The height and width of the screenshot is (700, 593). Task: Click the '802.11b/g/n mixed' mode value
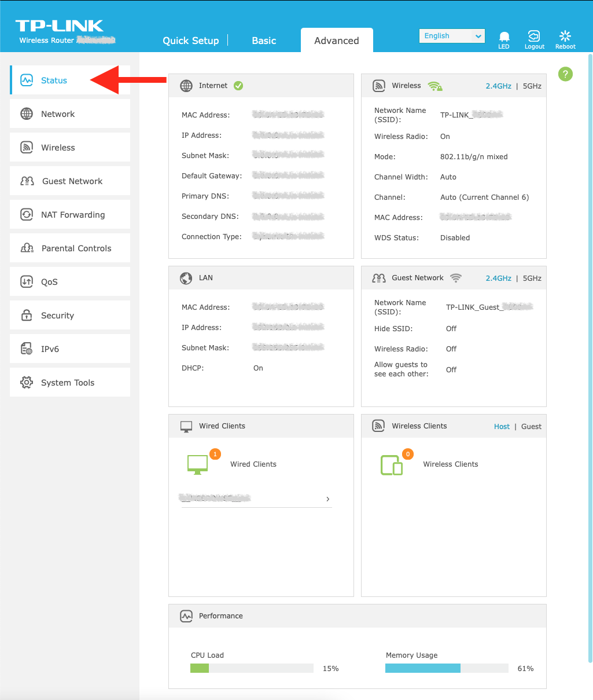(x=474, y=157)
